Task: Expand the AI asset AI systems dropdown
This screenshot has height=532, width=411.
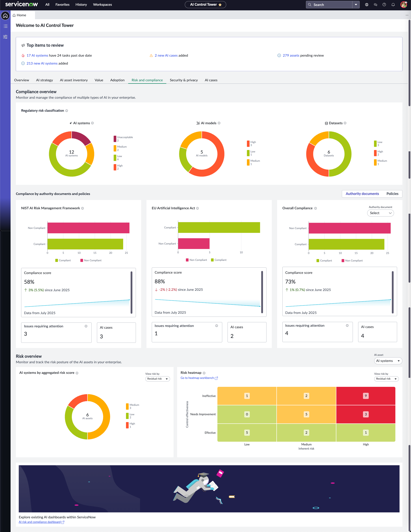Action: tap(388, 361)
